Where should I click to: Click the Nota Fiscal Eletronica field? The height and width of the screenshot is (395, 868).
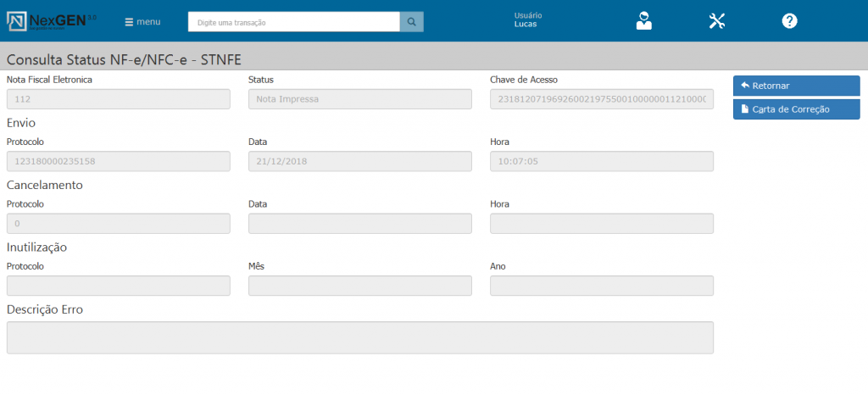pyautogui.click(x=119, y=99)
